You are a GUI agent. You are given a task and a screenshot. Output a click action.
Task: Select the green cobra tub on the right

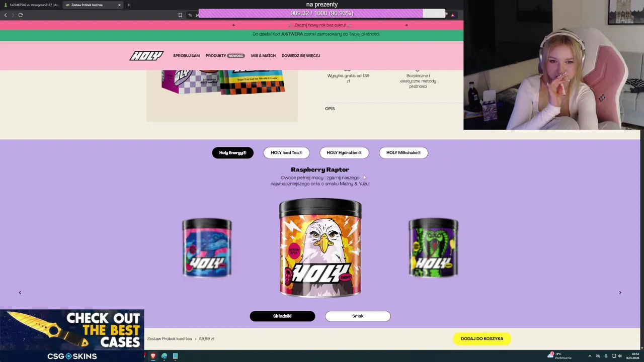click(433, 248)
